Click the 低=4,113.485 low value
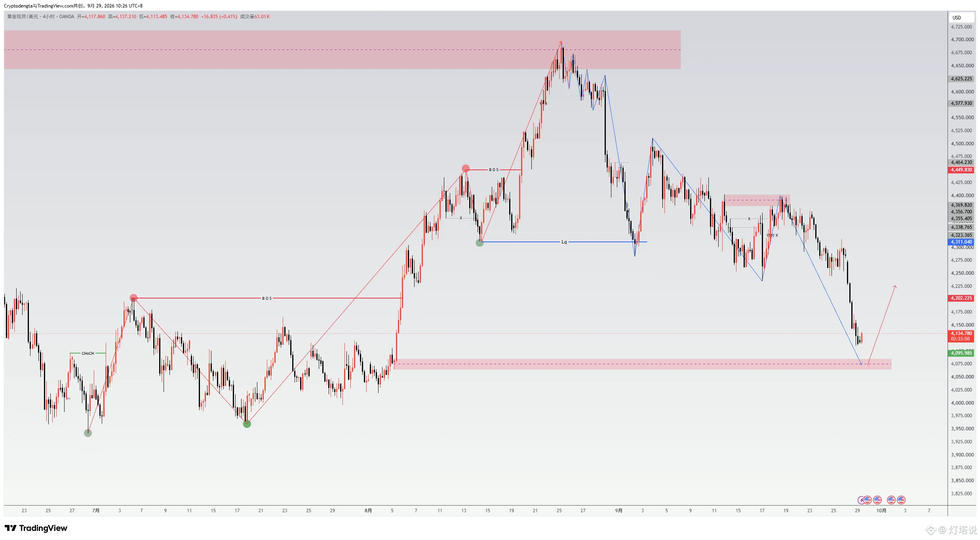Screen dimensions: 980x540 [153, 17]
